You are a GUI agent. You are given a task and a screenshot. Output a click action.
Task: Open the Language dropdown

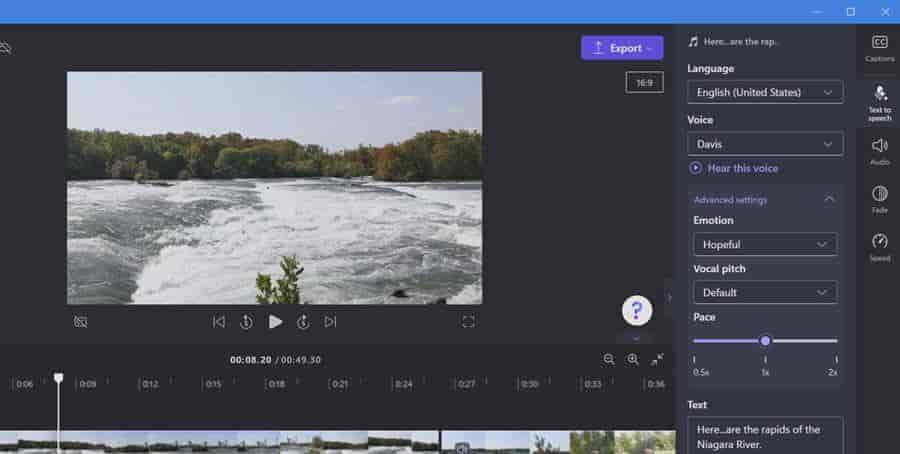(765, 92)
